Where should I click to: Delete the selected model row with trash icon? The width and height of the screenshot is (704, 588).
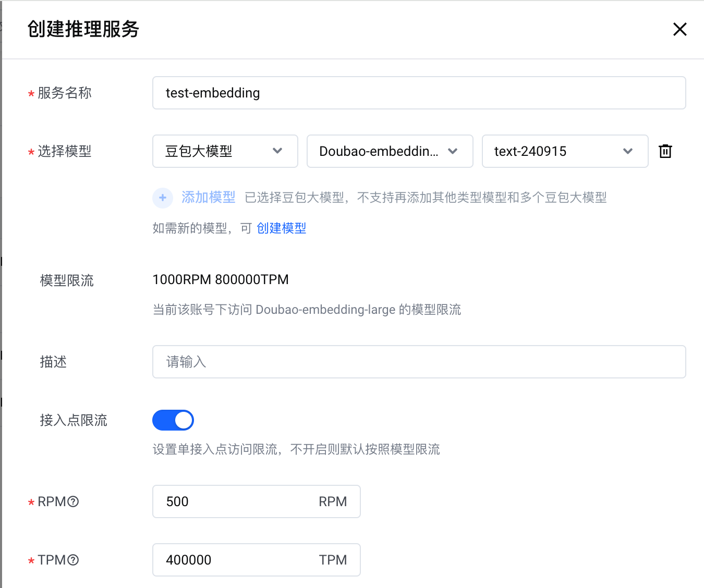(665, 151)
